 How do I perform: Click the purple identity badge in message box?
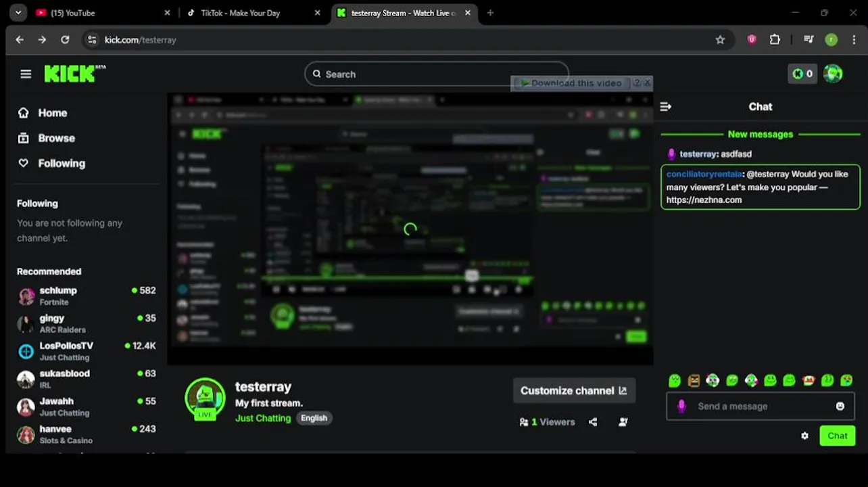[x=681, y=406]
